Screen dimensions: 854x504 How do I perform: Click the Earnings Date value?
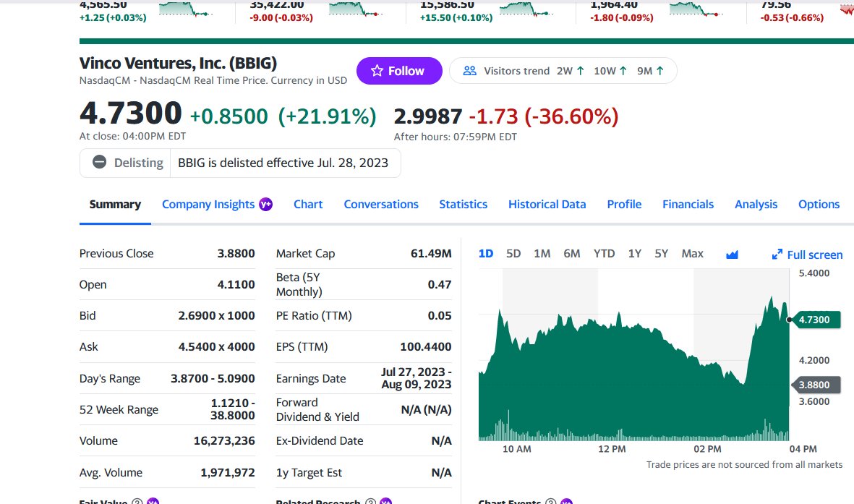click(x=416, y=378)
